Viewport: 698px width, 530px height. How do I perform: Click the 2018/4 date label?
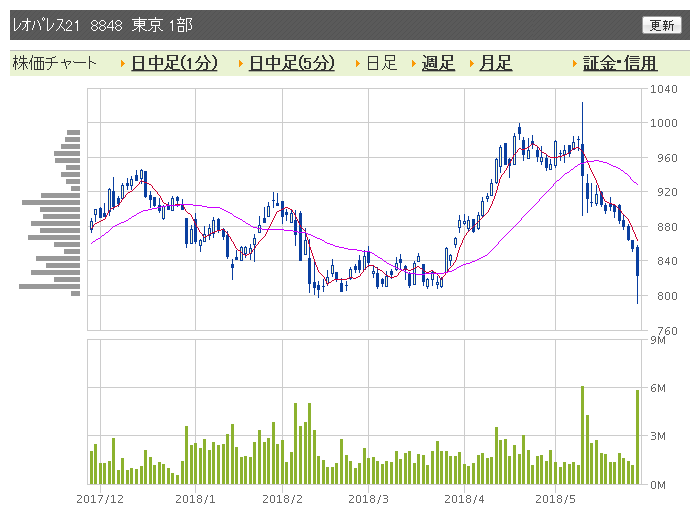464,499
